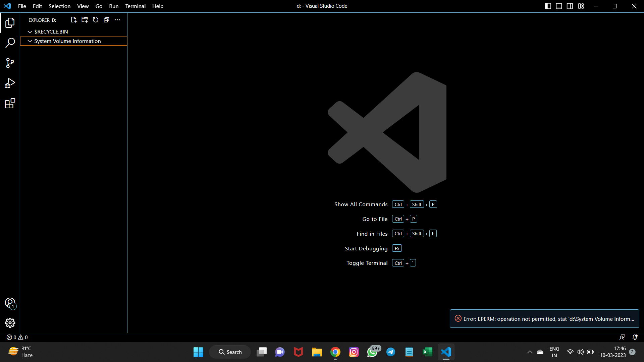Screen dimensions: 644x362
Task: Open Windows Search from the taskbar
Action: [x=230, y=352]
